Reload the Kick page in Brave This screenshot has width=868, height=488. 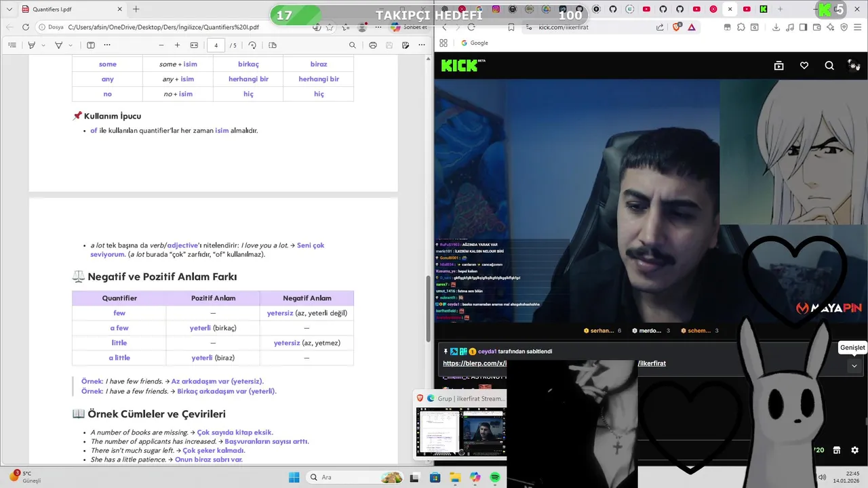tap(471, 27)
